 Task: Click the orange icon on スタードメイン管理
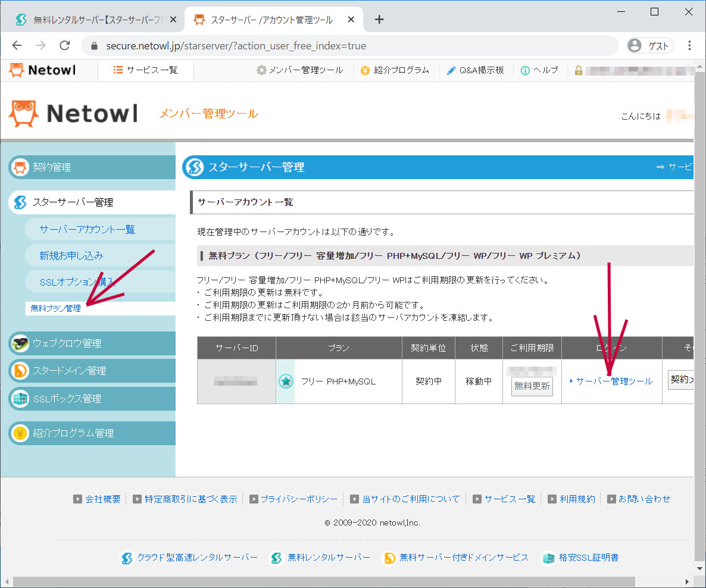click(x=20, y=371)
